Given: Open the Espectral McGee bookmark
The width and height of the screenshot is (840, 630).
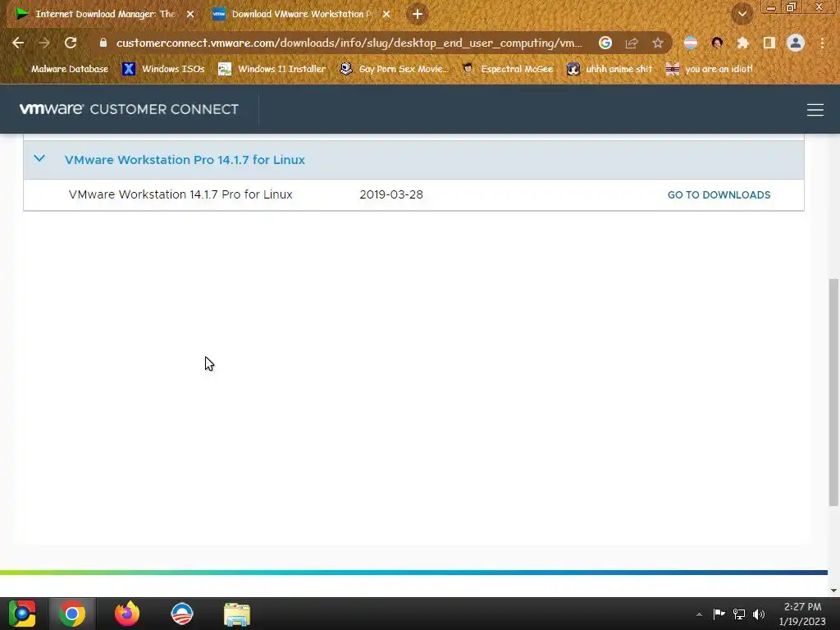Looking at the screenshot, I should [x=508, y=69].
